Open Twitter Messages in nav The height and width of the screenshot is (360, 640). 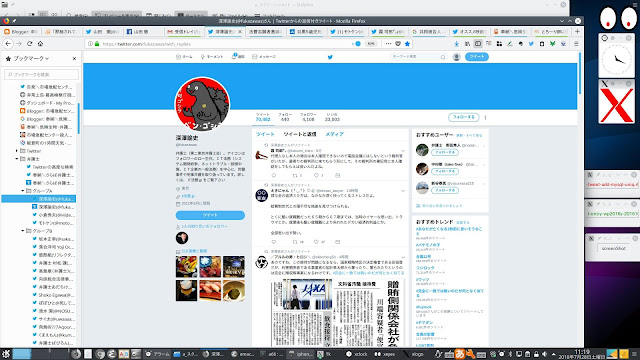point(264,57)
